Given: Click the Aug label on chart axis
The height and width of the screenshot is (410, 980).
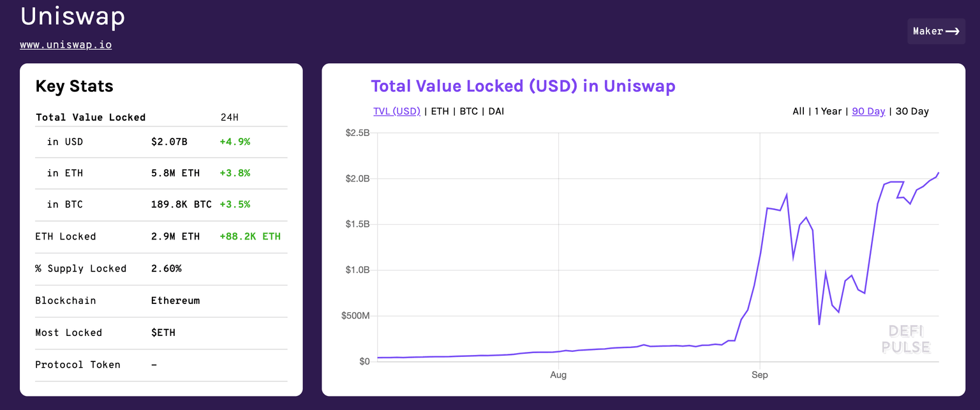Looking at the screenshot, I should click(558, 375).
